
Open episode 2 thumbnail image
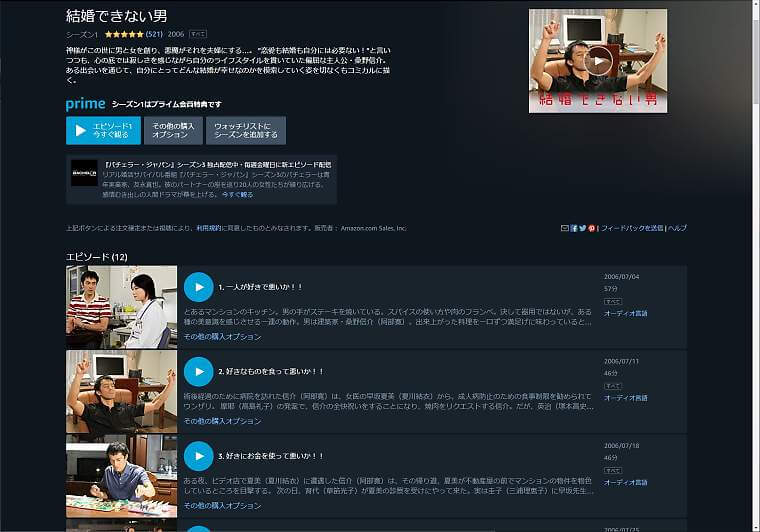[122, 391]
